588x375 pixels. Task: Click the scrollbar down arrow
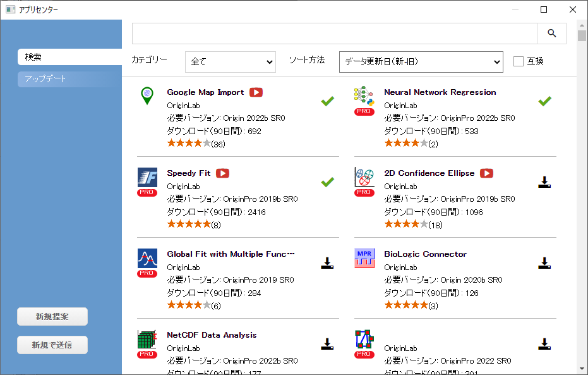click(x=582, y=369)
